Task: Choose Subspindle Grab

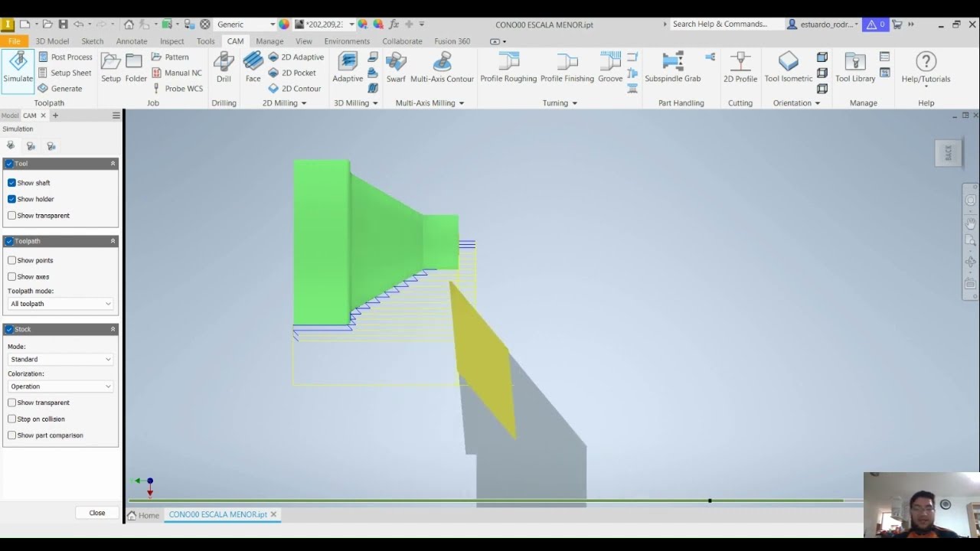Action: pyautogui.click(x=672, y=69)
